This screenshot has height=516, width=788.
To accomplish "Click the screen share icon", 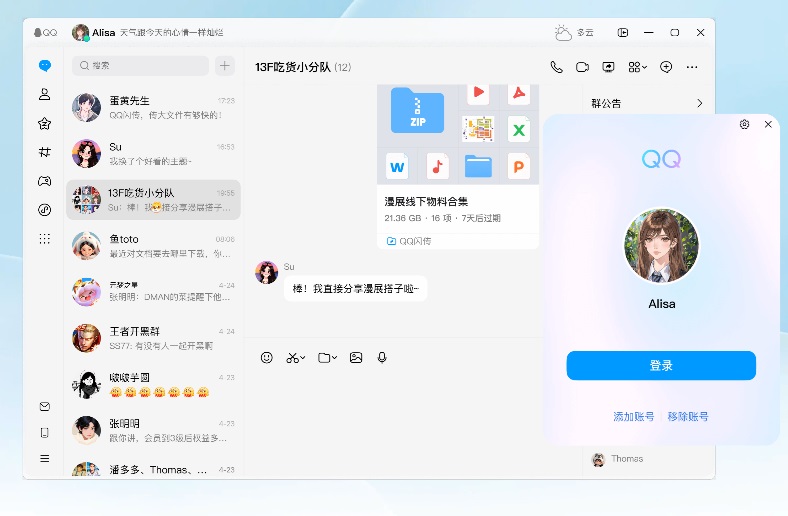I will pyautogui.click(x=609, y=67).
